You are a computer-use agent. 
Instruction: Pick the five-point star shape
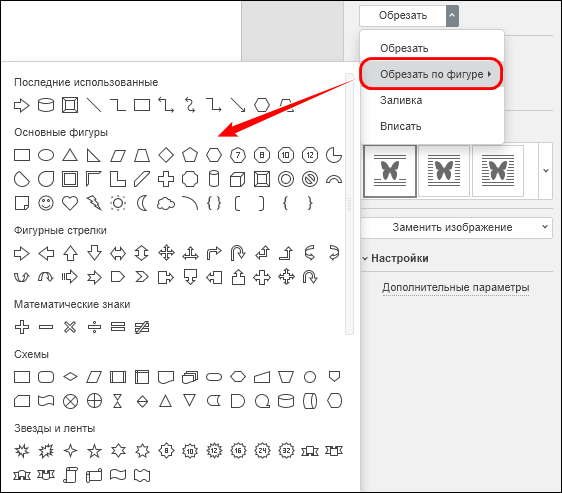coord(94,451)
